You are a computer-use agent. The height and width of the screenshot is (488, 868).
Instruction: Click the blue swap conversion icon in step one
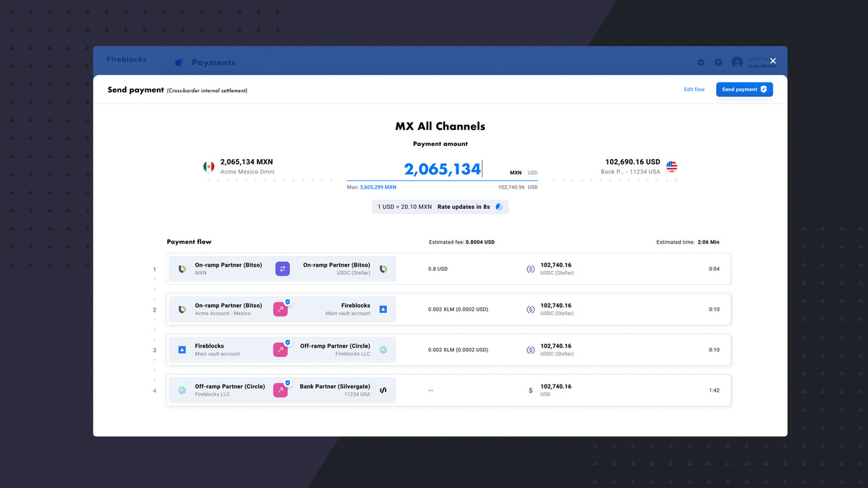pyautogui.click(x=281, y=268)
